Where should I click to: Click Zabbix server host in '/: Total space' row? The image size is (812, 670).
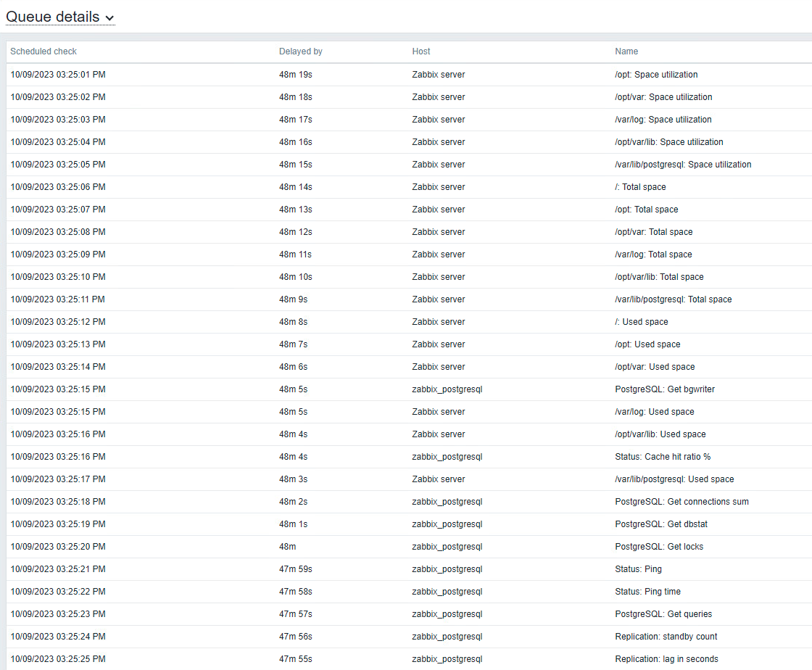pos(439,187)
